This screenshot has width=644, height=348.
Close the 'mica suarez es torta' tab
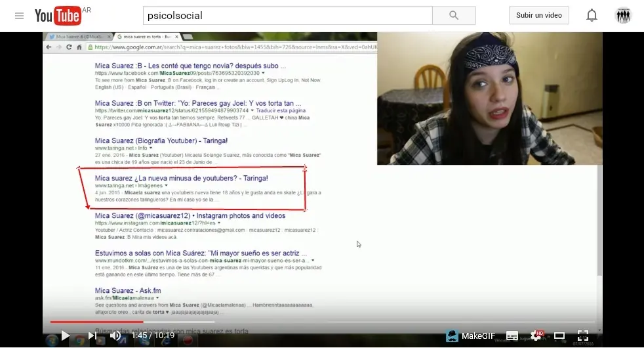pos(176,37)
